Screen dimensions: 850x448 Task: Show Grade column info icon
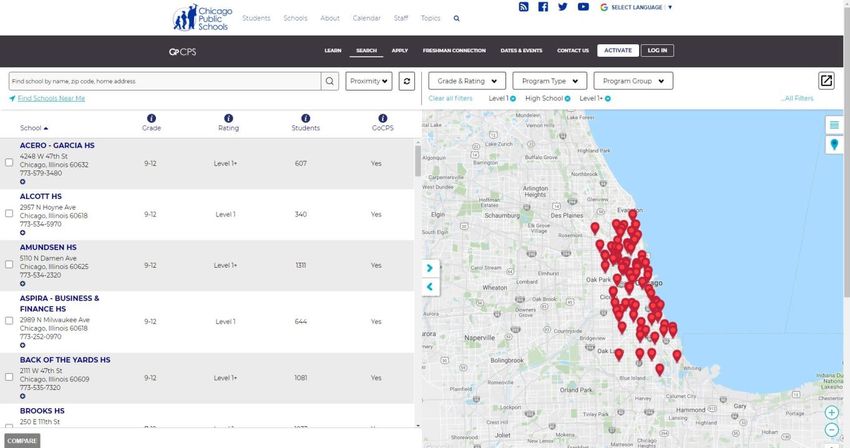coord(151,118)
